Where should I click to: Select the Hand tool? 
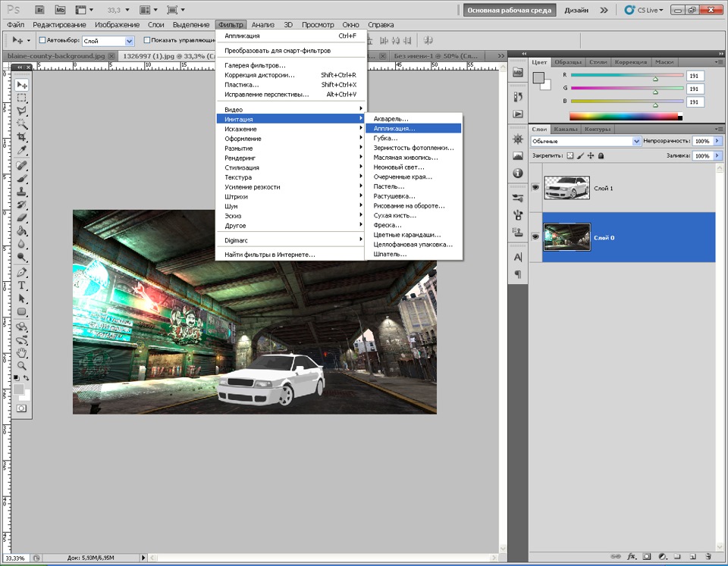pyautogui.click(x=21, y=353)
